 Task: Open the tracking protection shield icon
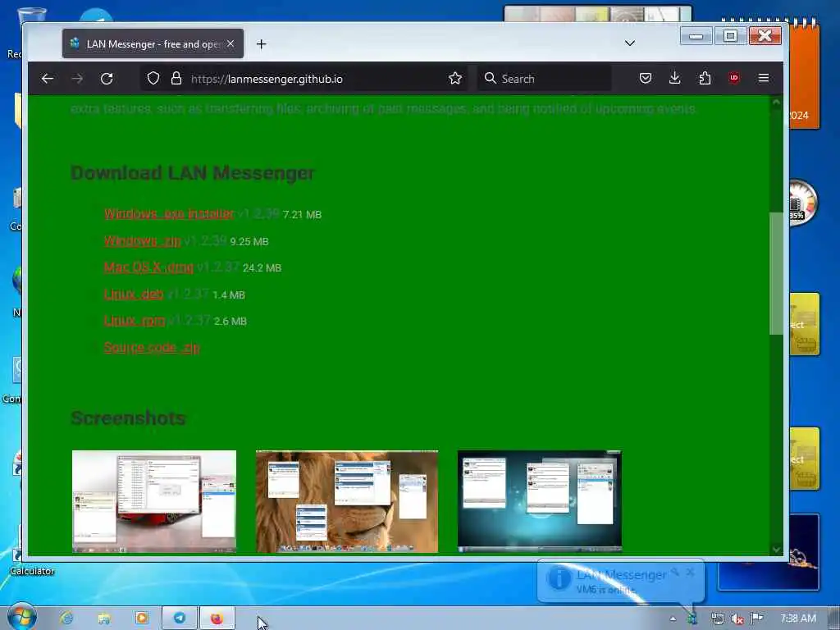click(x=153, y=78)
